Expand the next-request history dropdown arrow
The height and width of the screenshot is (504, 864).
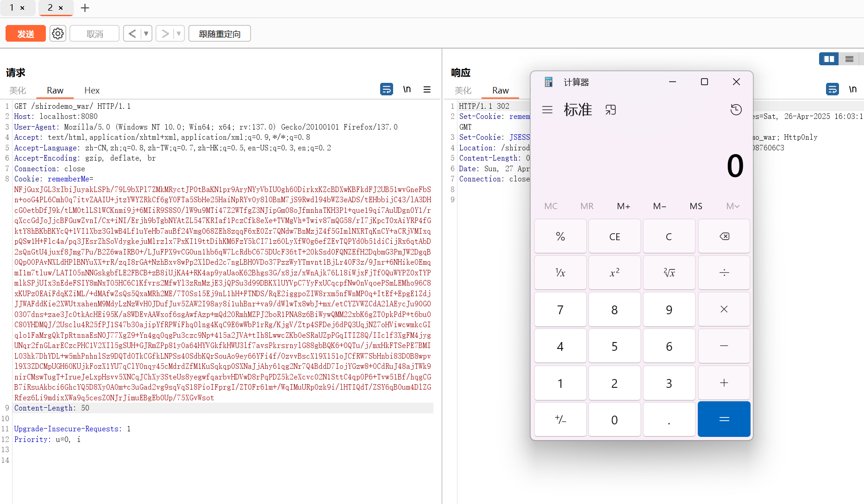[x=179, y=34]
